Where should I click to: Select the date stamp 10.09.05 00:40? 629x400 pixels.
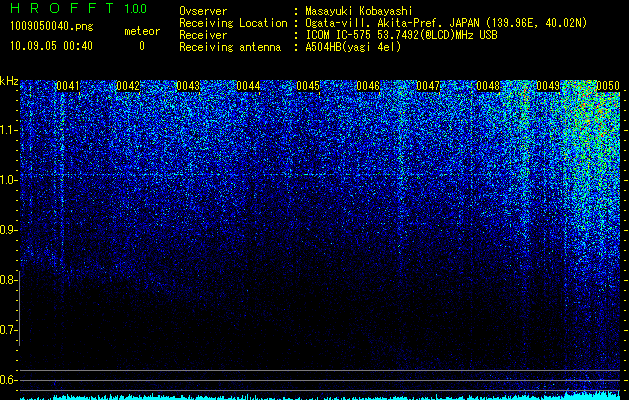(51, 46)
